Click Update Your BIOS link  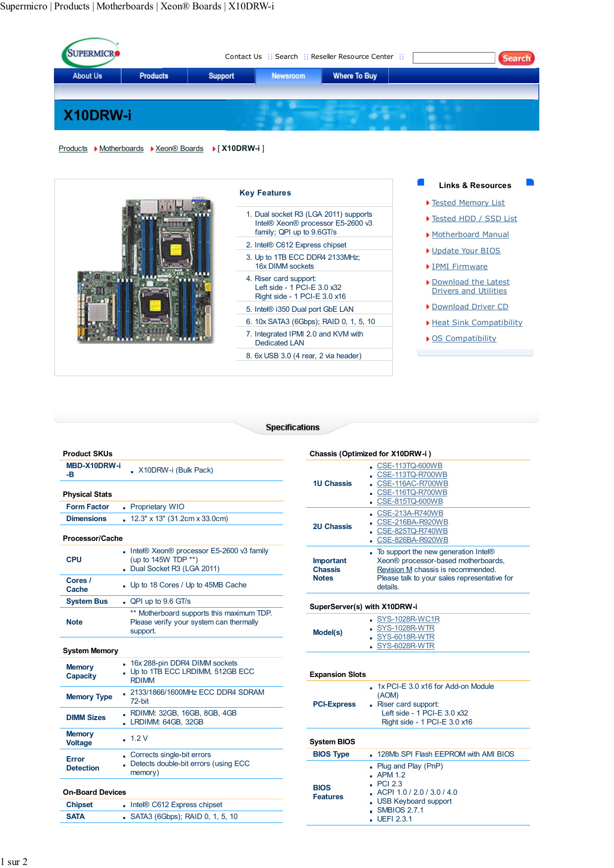[466, 250]
